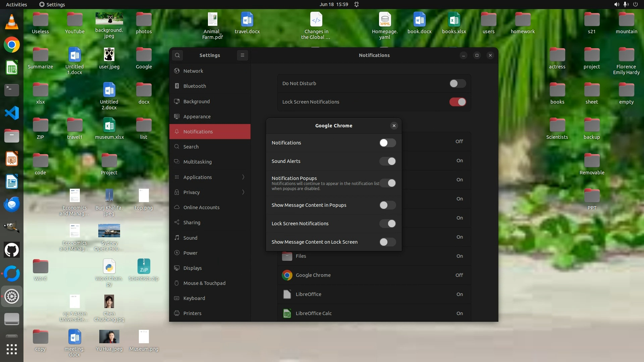644x362 pixels.
Task: Expand the Applications settings chevron
Action: pyautogui.click(x=243, y=177)
